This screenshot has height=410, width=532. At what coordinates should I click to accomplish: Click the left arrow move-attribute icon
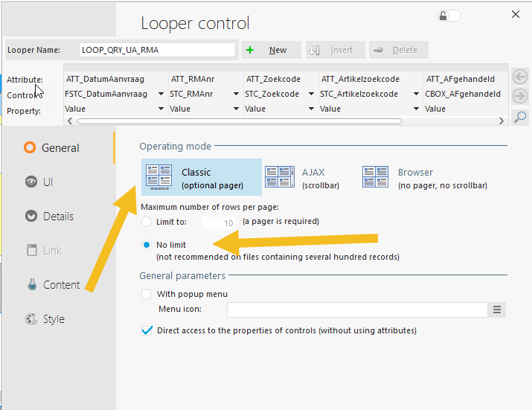click(520, 77)
